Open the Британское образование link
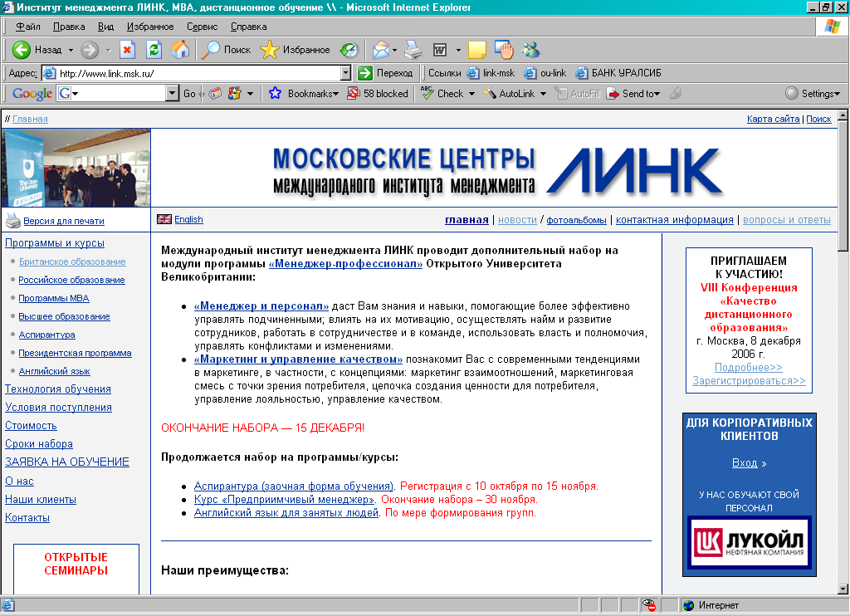 (72, 262)
